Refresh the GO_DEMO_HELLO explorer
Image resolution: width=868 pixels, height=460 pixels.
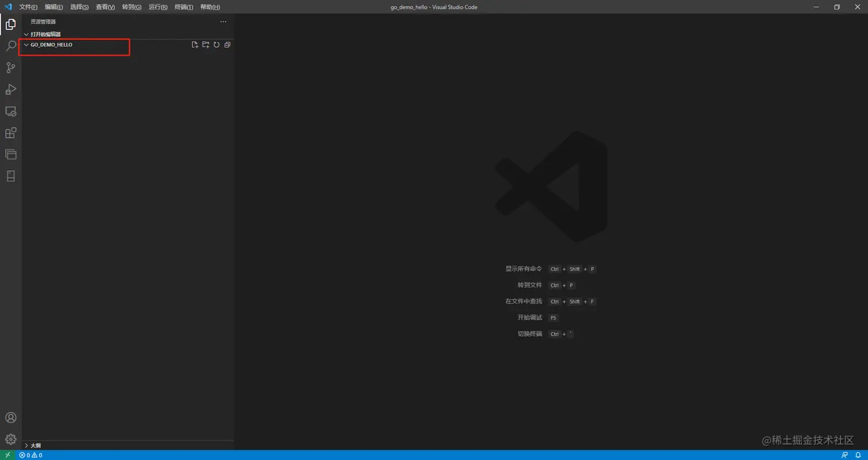[216, 45]
